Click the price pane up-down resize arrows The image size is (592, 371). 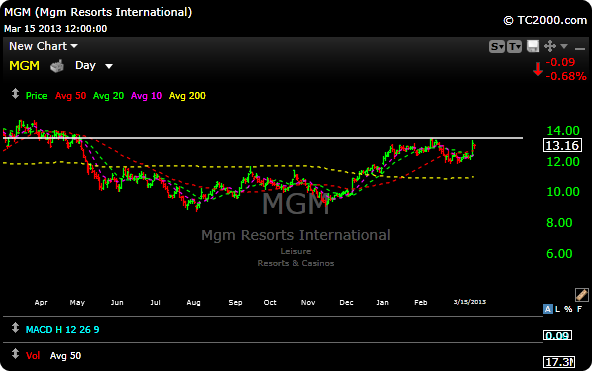[15, 94]
